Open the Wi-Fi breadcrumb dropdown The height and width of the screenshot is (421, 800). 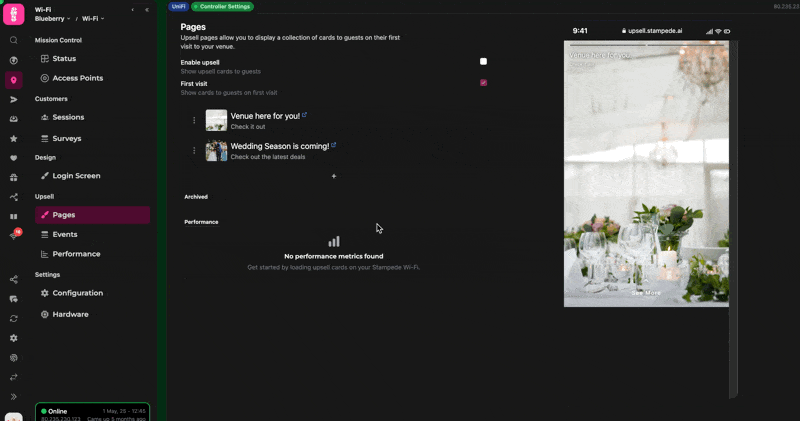click(x=93, y=19)
